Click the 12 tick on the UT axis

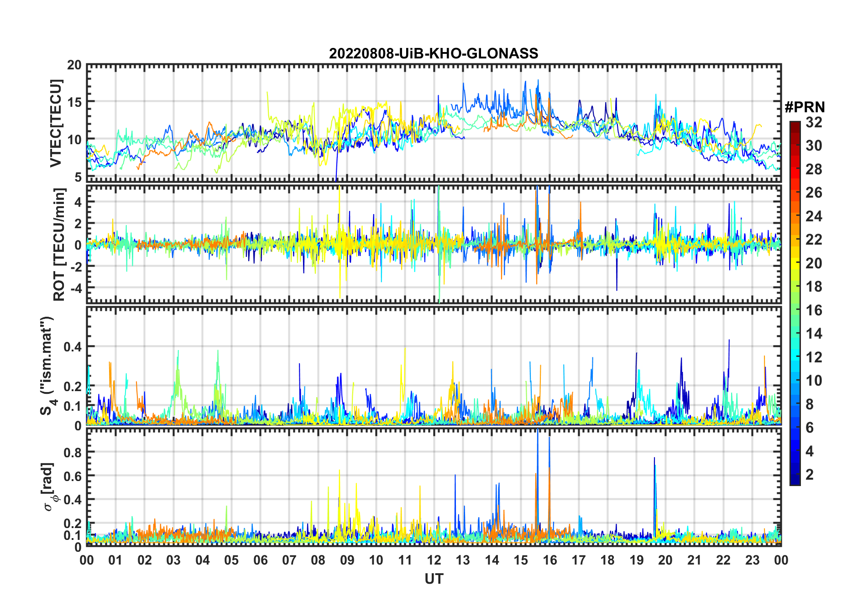pyautogui.click(x=434, y=560)
